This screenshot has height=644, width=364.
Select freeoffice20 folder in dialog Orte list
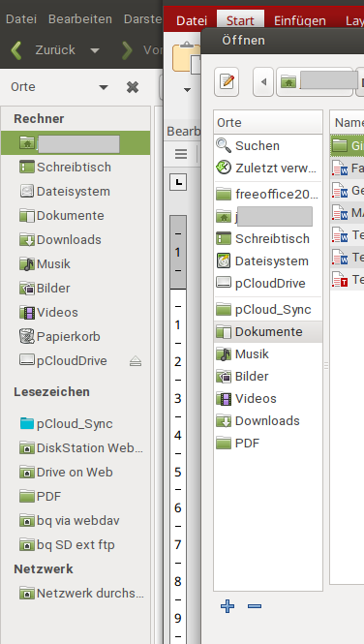coord(268,195)
